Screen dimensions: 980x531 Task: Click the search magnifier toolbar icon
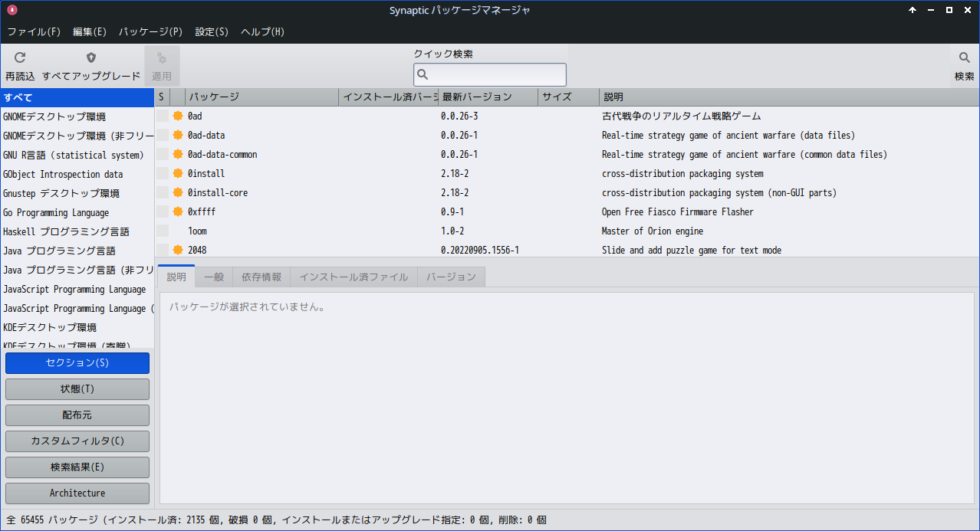[x=964, y=57]
